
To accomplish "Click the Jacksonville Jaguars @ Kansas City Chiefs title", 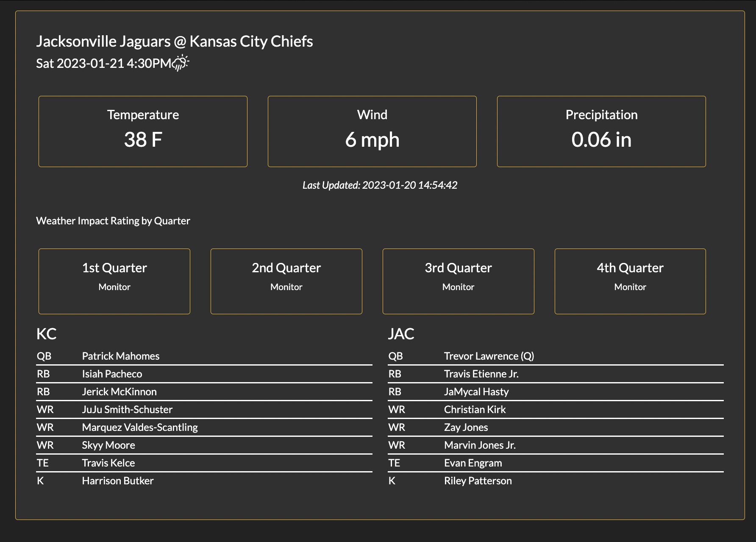I will [x=175, y=41].
